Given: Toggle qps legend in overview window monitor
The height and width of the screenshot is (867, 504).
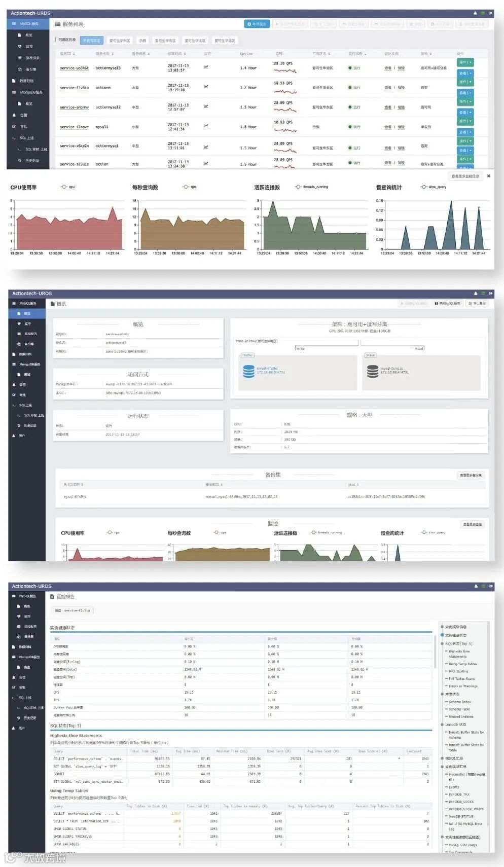Looking at the screenshot, I should (x=220, y=532).
